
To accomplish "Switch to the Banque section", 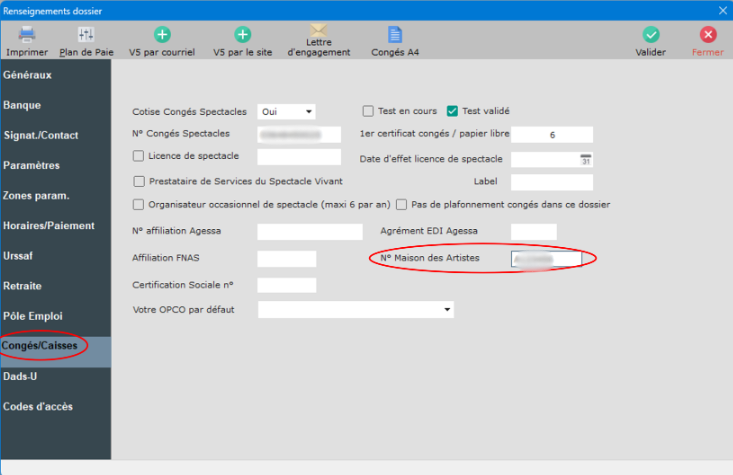I will point(22,105).
